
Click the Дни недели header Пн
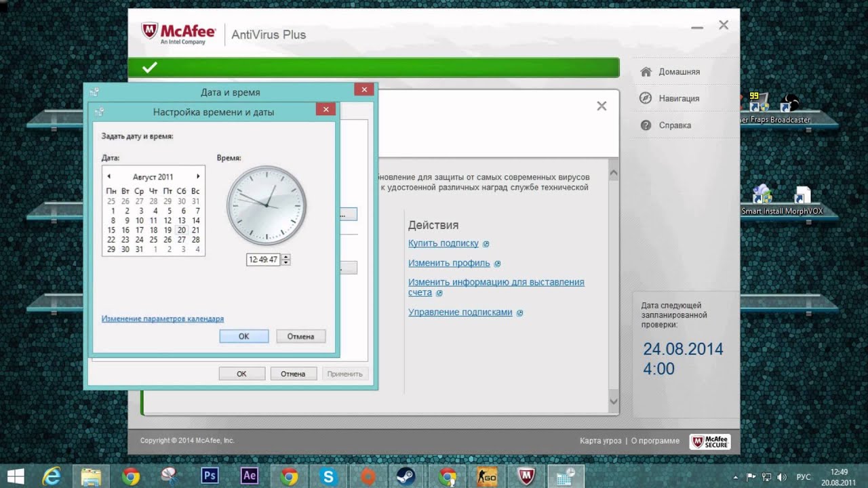(111, 191)
